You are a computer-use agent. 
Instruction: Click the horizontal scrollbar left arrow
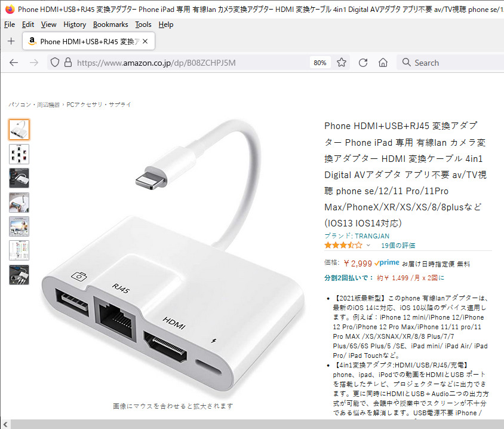tap(5, 424)
